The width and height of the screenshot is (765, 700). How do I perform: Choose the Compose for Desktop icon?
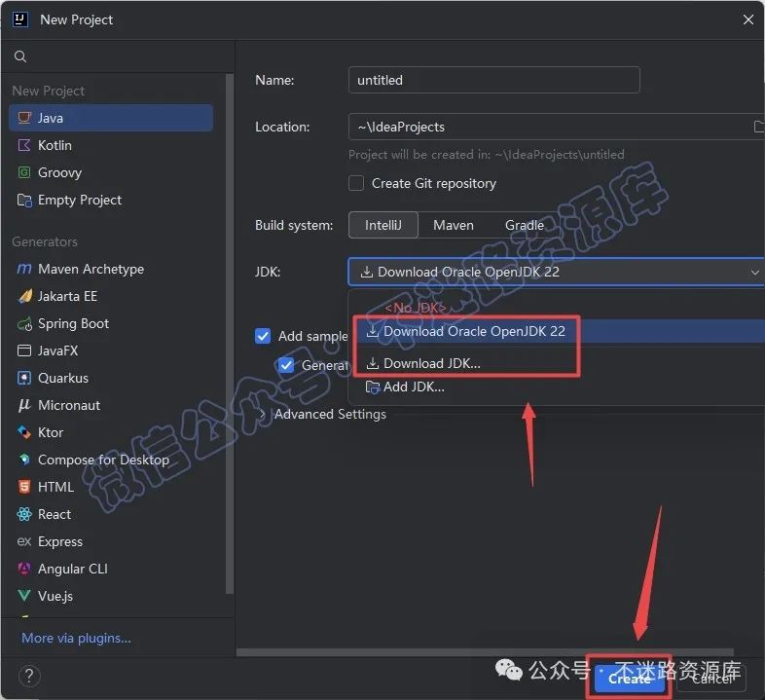click(24, 460)
